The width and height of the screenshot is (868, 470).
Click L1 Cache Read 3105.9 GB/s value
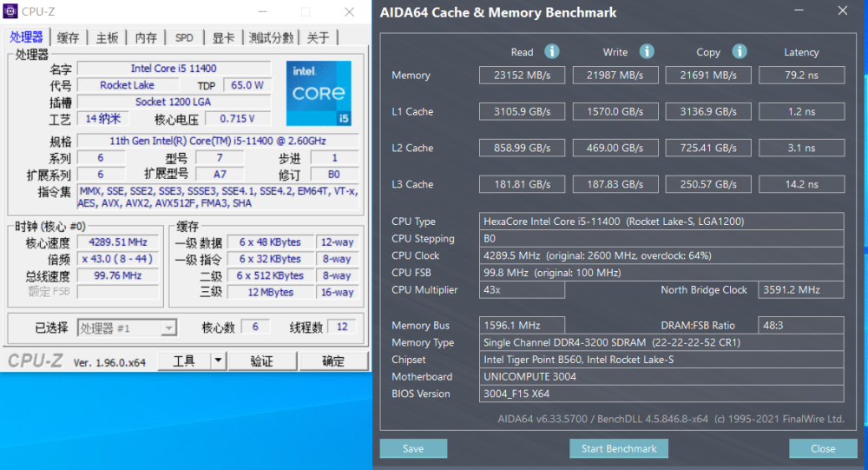coord(522,111)
